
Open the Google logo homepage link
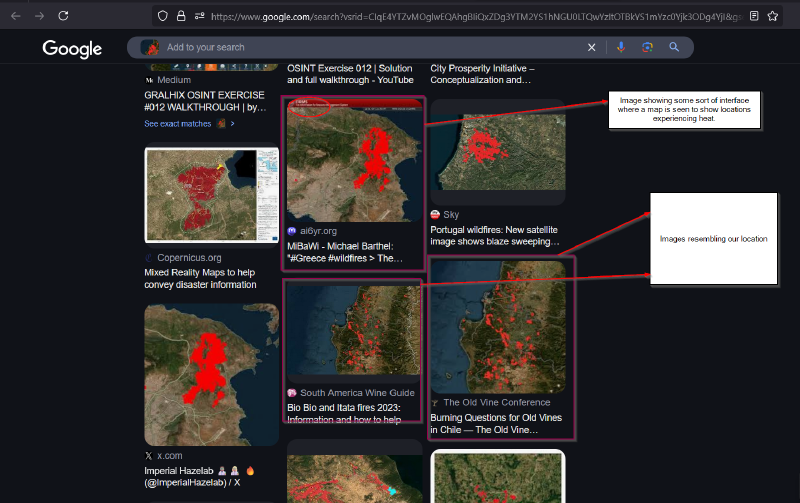pos(72,48)
